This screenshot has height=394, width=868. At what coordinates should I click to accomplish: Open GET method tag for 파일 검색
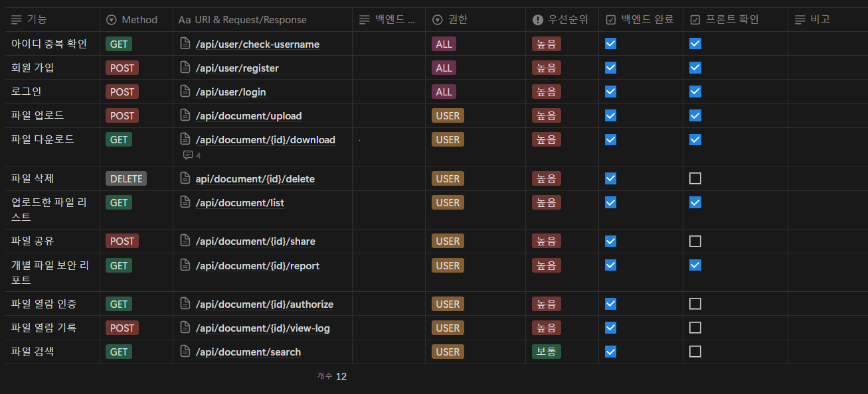[119, 352]
